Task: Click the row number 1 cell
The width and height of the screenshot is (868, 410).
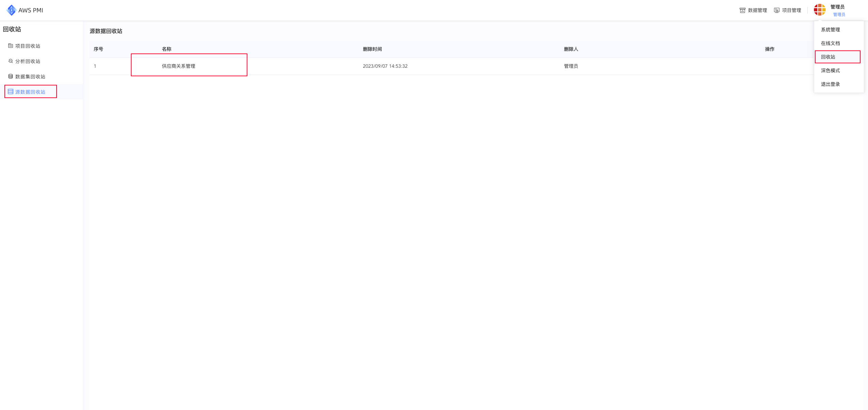Action: tap(95, 66)
